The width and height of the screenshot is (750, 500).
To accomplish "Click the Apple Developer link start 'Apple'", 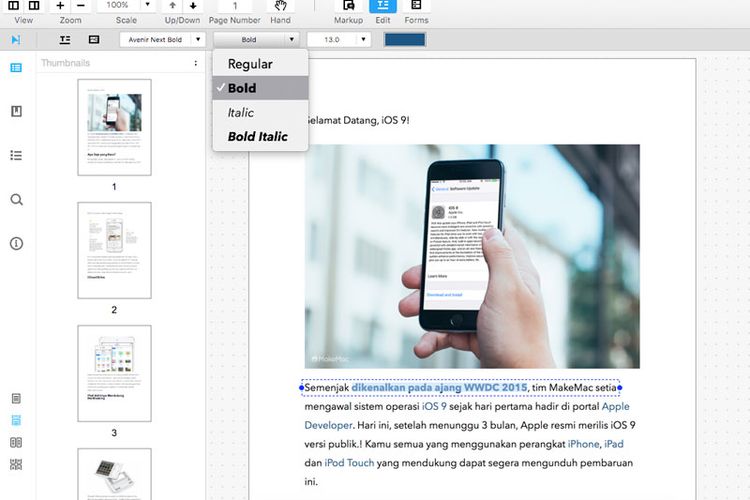I will tap(616, 406).
